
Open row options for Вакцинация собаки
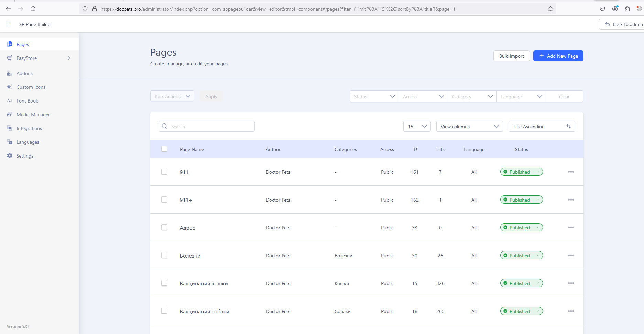[571, 311]
